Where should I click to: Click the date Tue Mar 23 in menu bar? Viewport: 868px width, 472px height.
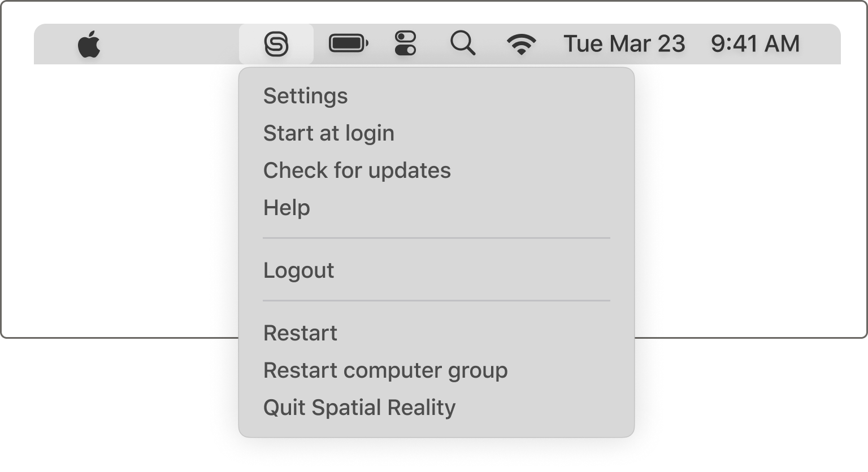tap(625, 43)
